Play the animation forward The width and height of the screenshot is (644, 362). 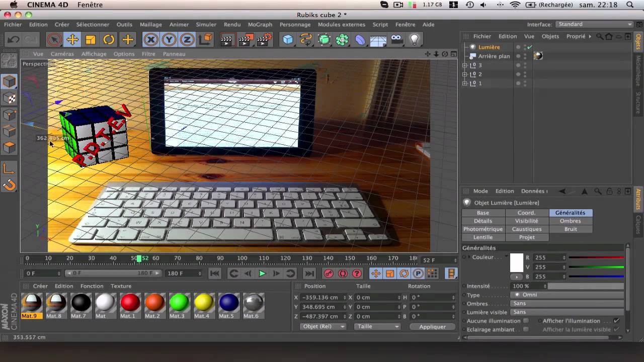(262, 274)
